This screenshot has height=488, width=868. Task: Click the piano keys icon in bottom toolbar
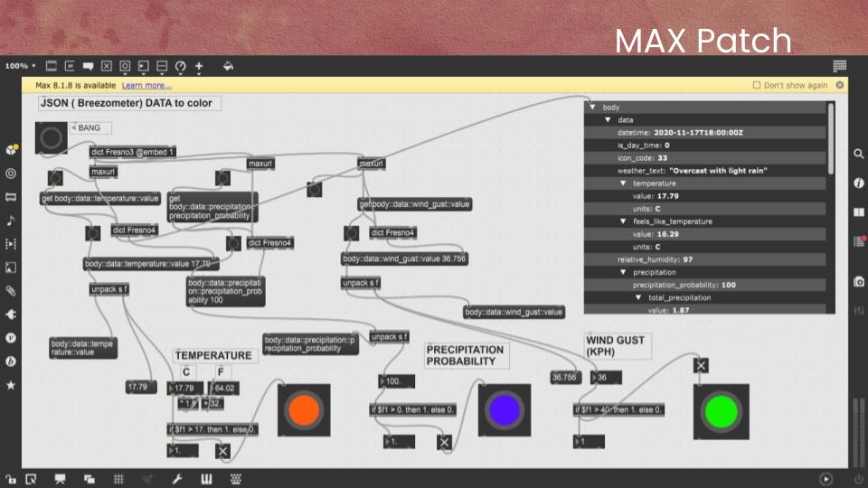(x=206, y=479)
